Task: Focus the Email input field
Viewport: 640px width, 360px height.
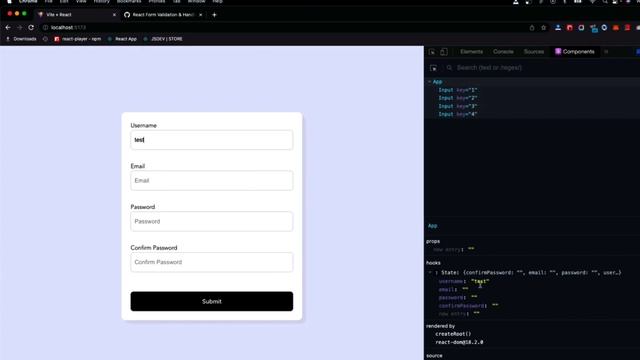Action: [x=211, y=180]
